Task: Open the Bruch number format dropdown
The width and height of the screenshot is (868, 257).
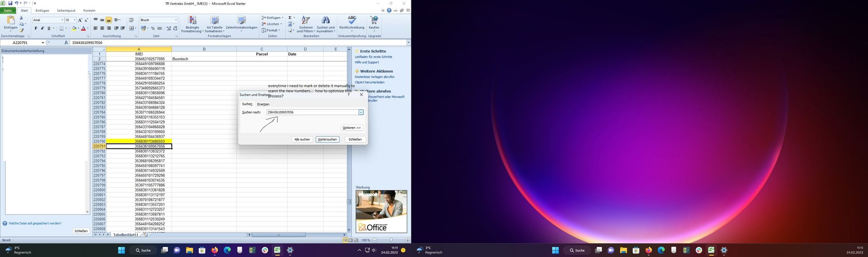Action: [x=176, y=20]
